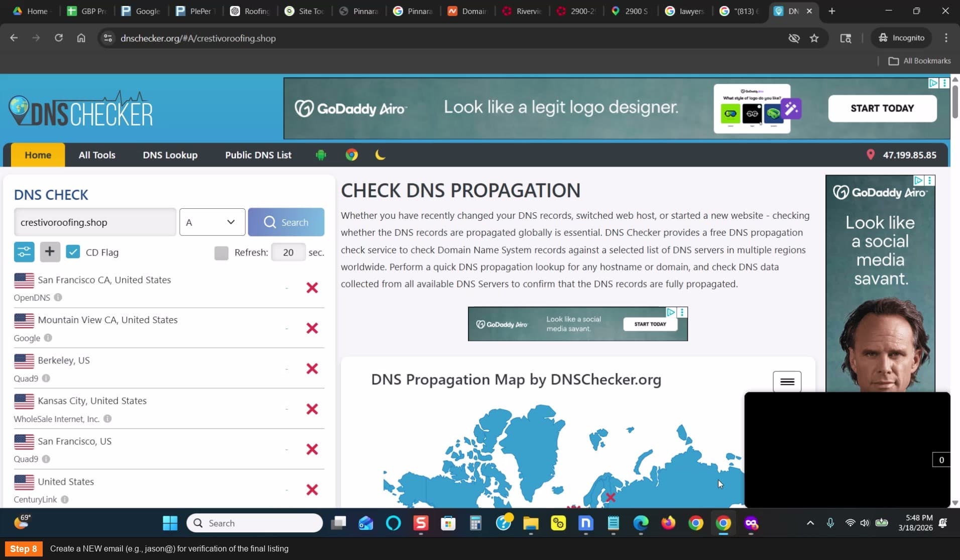Image resolution: width=960 pixels, height=560 pixels.
Task: Open Public DNS List menu
Action: click(258, 155)
